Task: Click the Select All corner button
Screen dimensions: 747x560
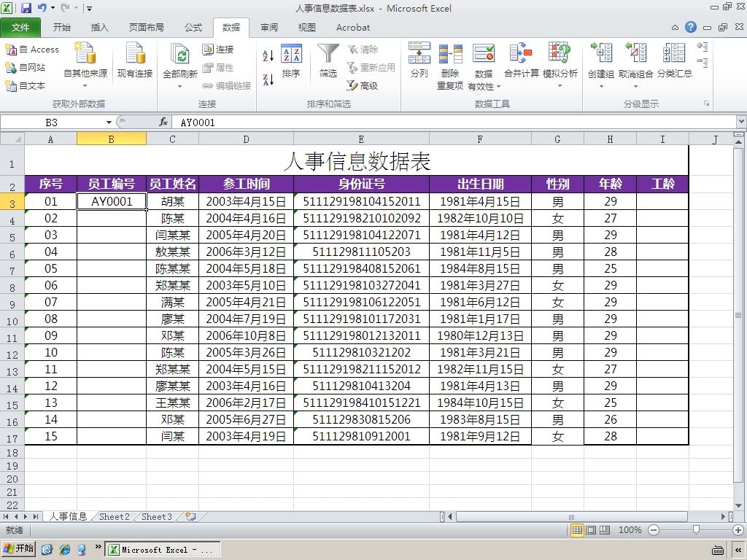Action: pyautogui.click(x=12, y=139)
